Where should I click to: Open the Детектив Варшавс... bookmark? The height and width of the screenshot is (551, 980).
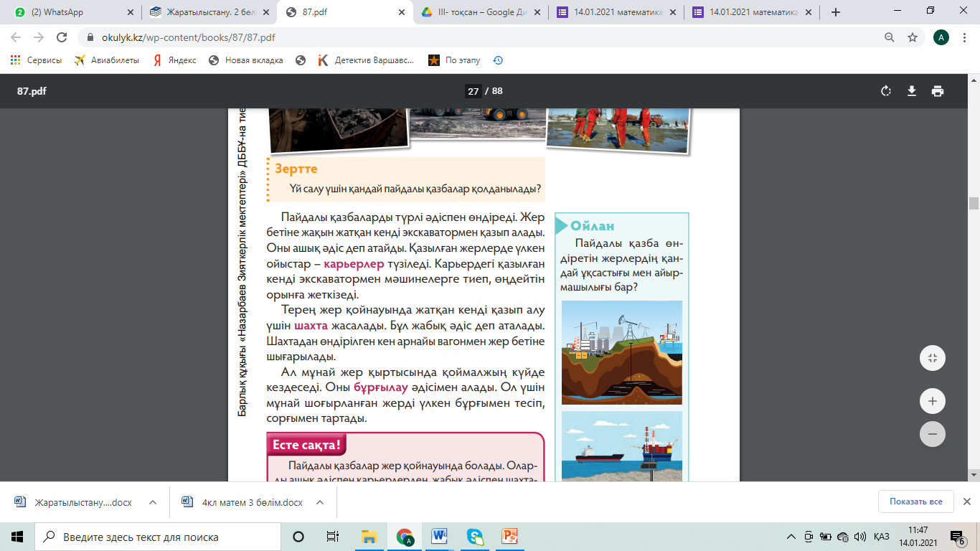click(x=366, y=60)
